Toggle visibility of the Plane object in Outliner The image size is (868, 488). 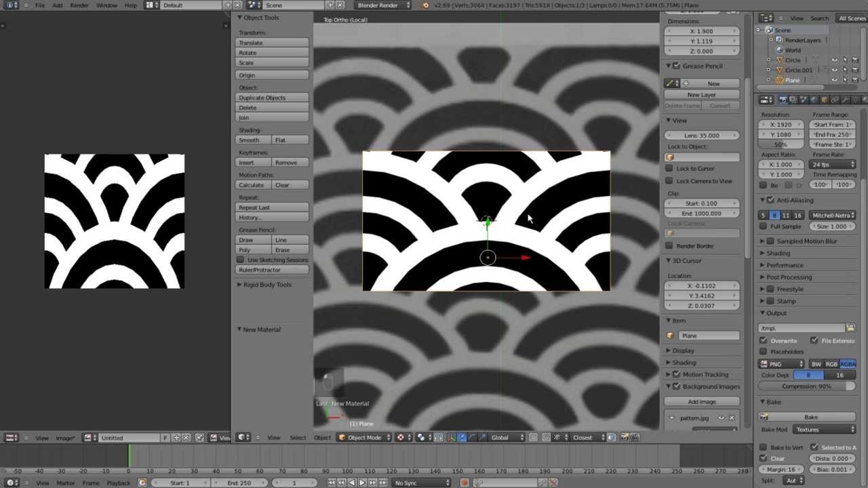coord(834,79)
